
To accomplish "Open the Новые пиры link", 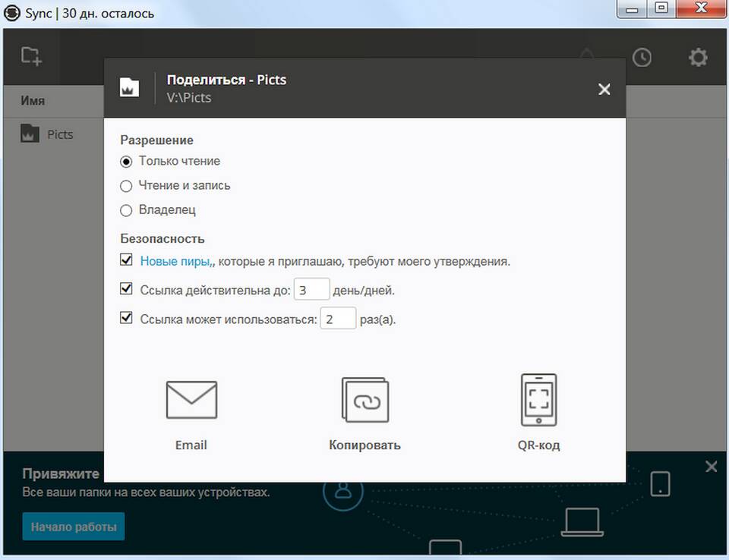I will [176, 261].
